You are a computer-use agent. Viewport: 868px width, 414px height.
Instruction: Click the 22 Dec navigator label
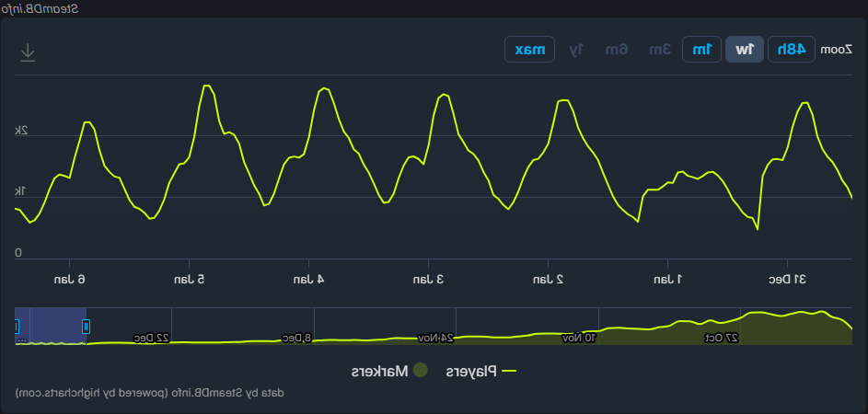(151, 338)
